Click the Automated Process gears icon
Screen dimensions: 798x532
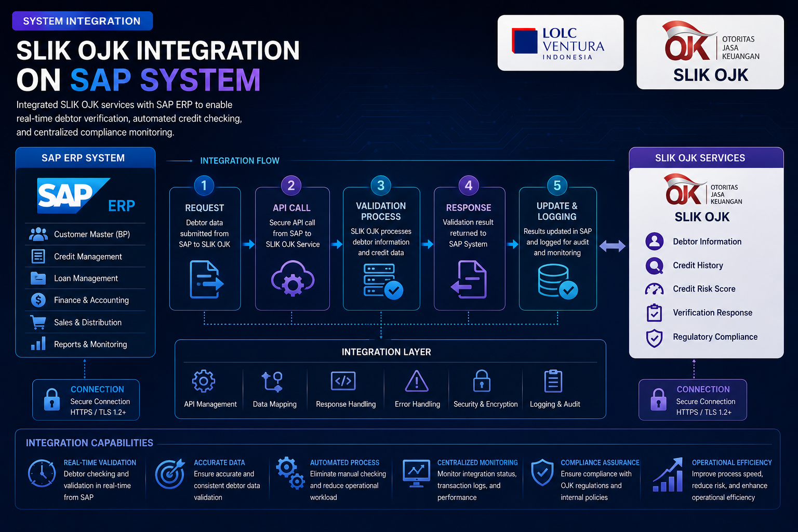(x=290, y=473)
